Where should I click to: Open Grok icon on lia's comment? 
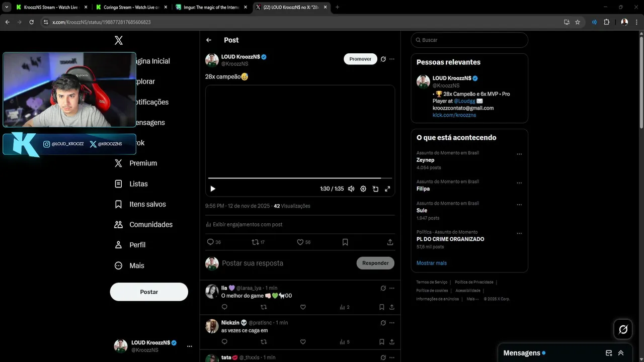[x=383, y=288]
